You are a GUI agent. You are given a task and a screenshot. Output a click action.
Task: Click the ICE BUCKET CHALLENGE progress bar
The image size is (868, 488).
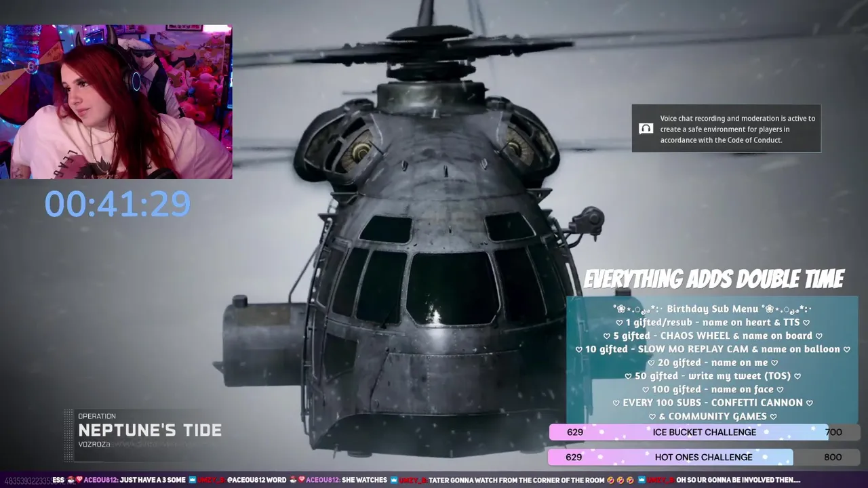coord(704,432)
